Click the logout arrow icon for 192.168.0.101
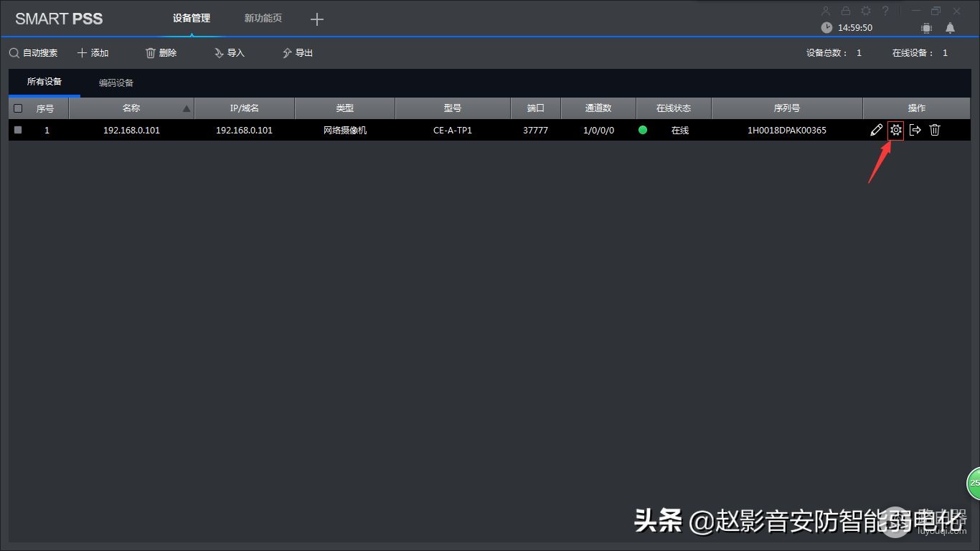 pos(915,130)
